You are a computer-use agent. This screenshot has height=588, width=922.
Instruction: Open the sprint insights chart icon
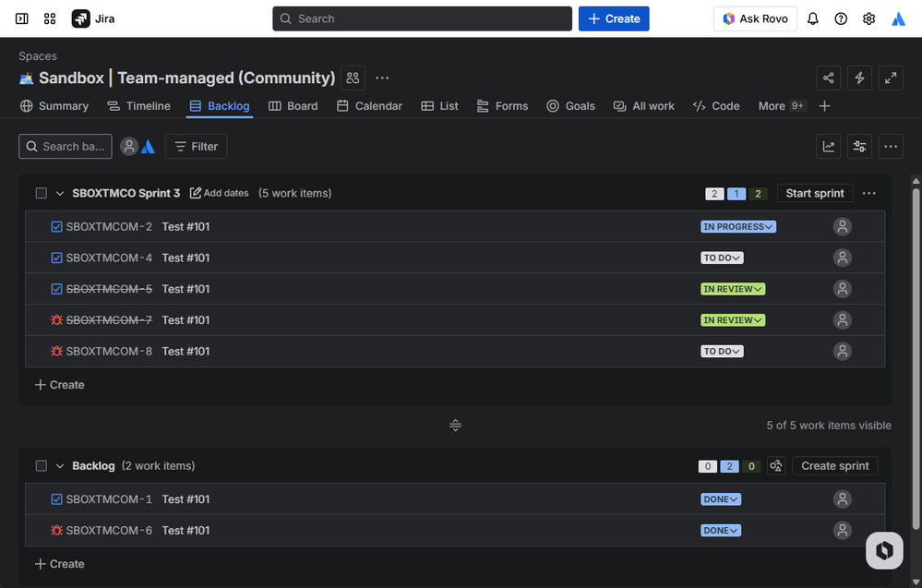829,147
